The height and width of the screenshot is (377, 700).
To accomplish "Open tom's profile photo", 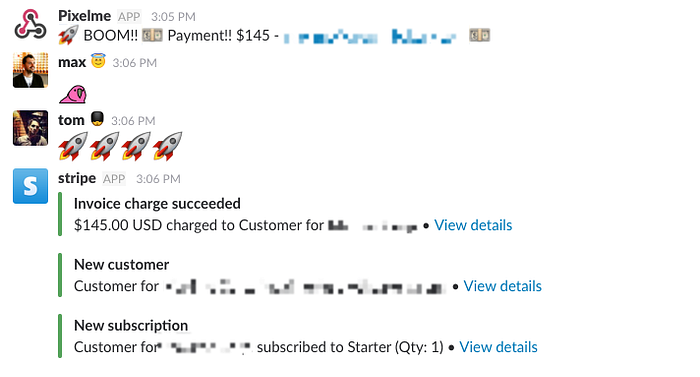I will click(30, 128).
